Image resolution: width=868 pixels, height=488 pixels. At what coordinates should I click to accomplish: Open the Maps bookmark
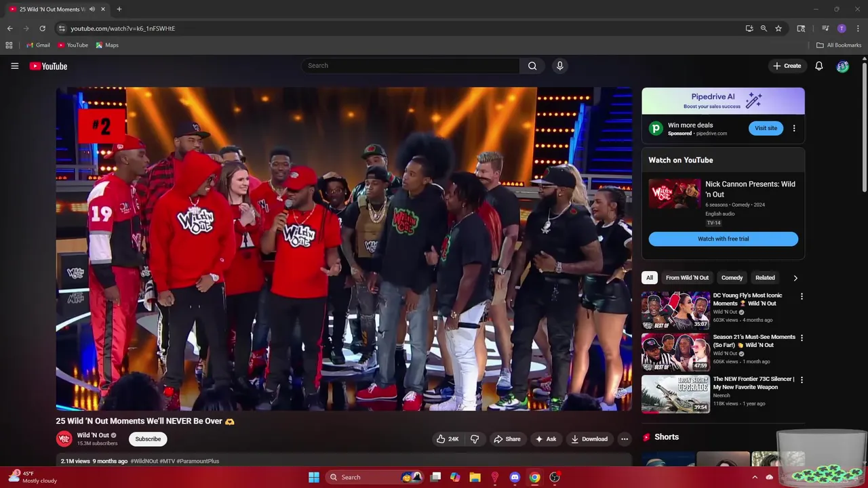107,45
